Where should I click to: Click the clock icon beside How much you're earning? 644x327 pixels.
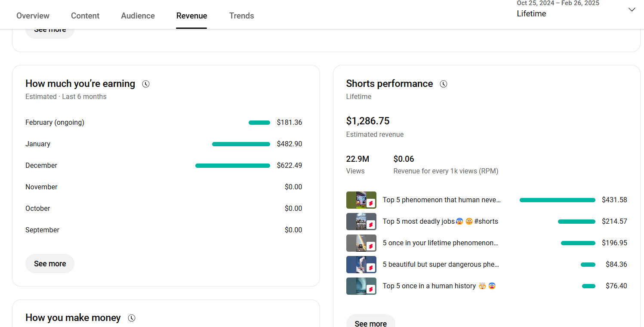click(146, 84)
